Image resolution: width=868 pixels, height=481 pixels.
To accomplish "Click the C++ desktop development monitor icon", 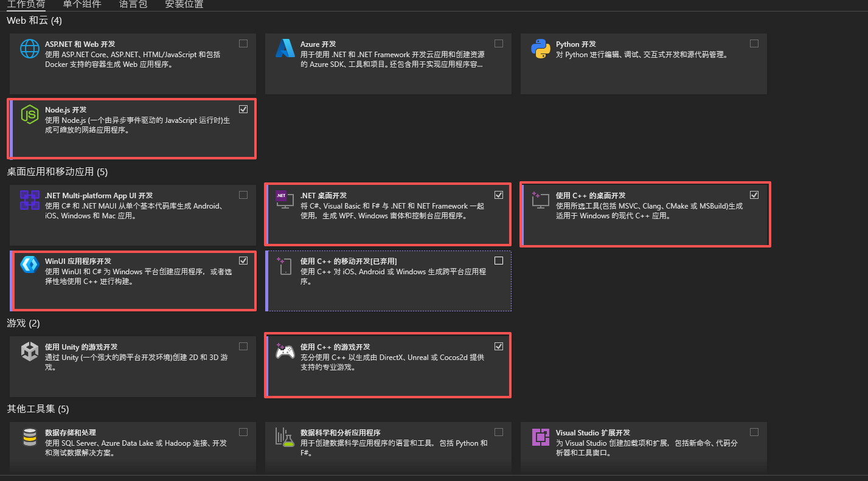I will pos(541,199).
